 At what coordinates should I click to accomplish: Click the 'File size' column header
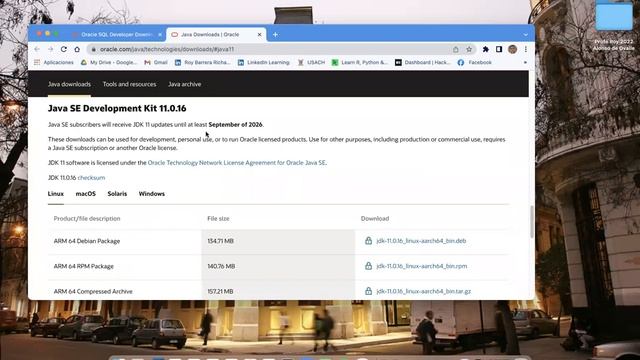point(218,218)
